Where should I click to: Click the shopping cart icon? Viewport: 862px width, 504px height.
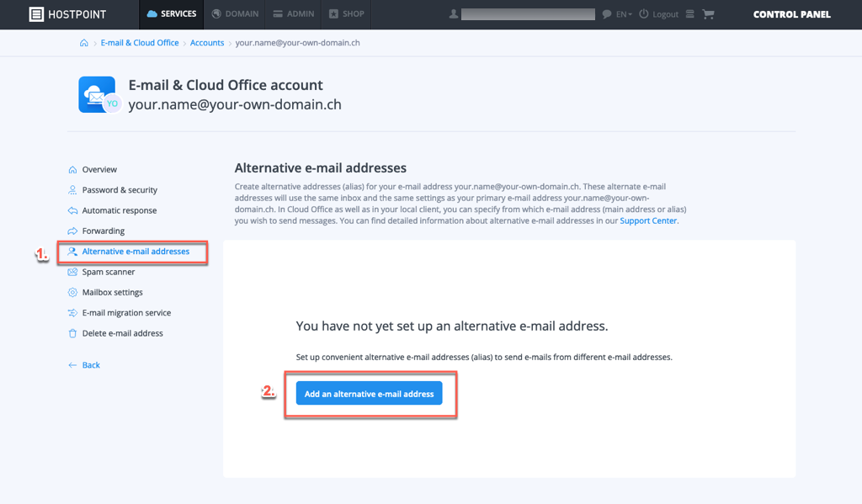[708, 14]
